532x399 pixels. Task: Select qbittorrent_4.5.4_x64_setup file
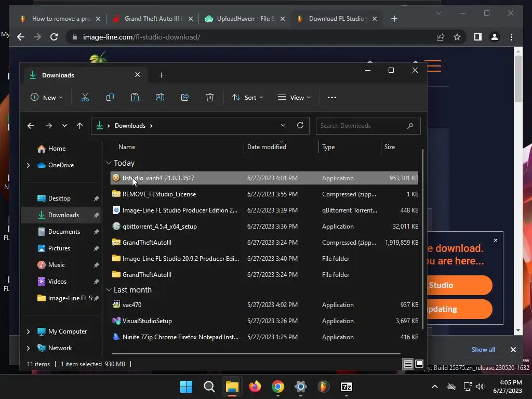coord(265,227)
